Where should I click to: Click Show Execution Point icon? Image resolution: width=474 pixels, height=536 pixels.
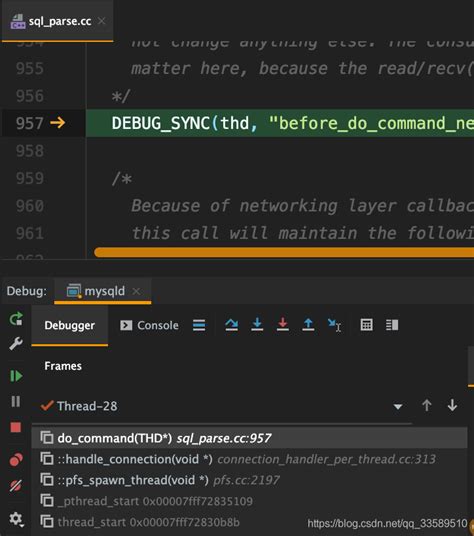pyautogui.click(x=199, y=325)
